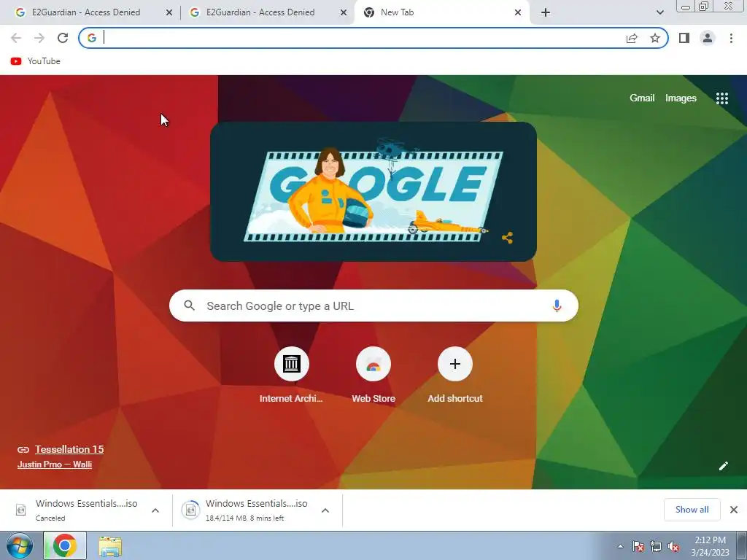The height and width of the screenshot is (560, 747).
Task: Close the first E2Guardian tab
Action: click(169, 13)
